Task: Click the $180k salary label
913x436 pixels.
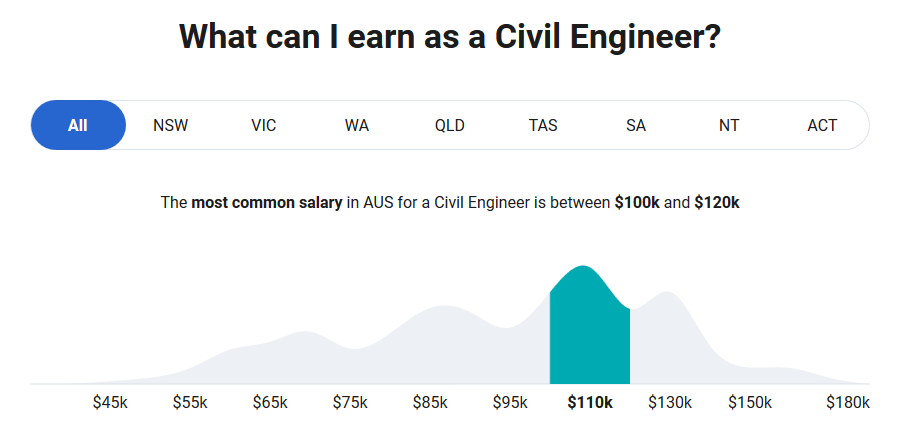Action: (x=848, y=402)
